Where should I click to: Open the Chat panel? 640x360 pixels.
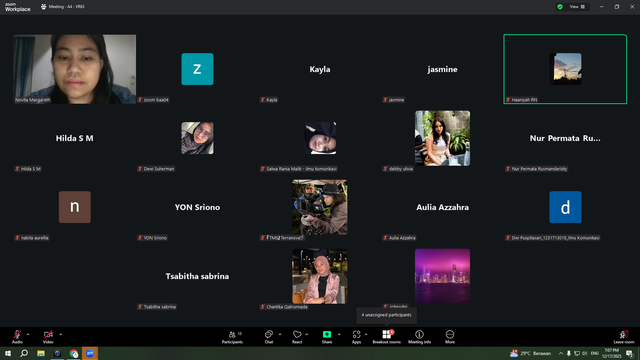pyautogui.click(x=269, y=337)
